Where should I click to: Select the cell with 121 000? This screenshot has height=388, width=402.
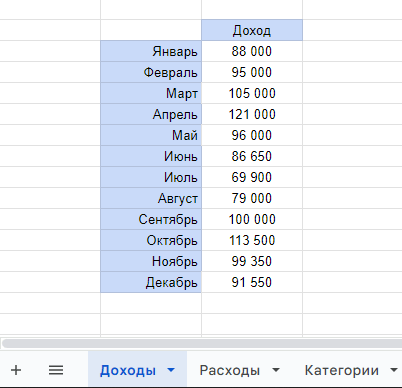point(252,114)
